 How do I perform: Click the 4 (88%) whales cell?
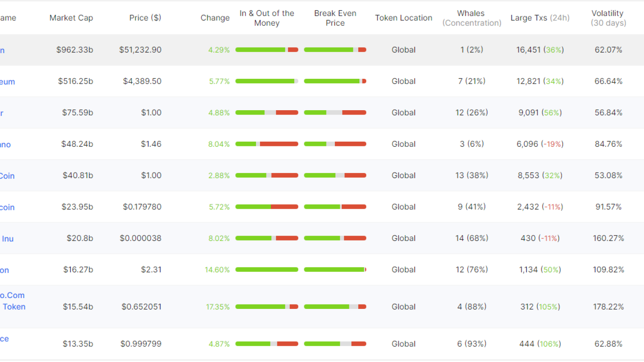(472, 306)
